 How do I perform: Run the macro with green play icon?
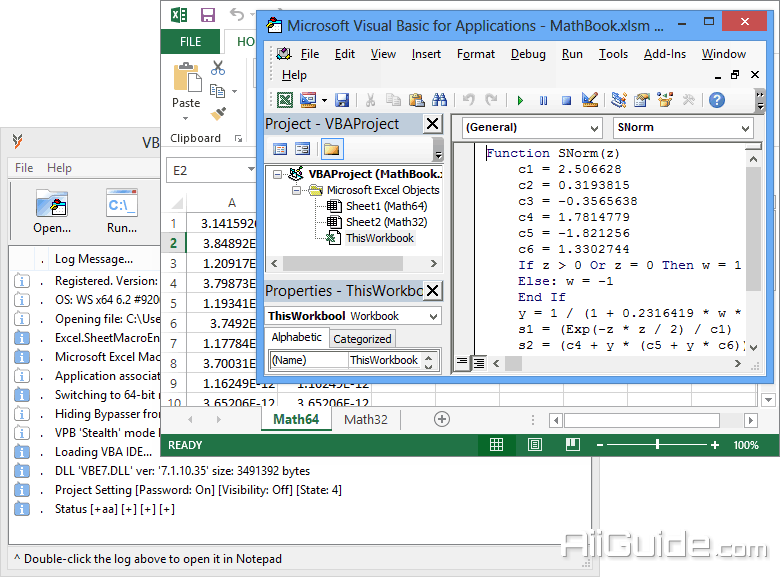[520, 100]
